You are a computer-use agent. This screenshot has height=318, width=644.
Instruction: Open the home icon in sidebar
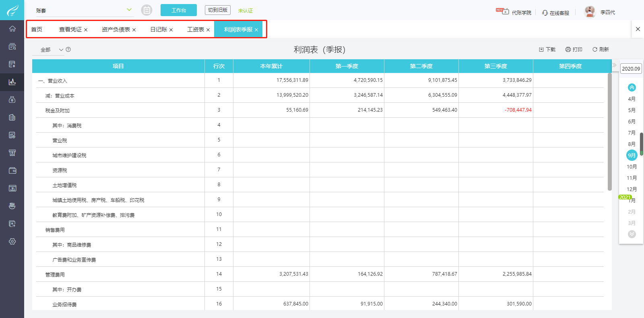[12, 29]
